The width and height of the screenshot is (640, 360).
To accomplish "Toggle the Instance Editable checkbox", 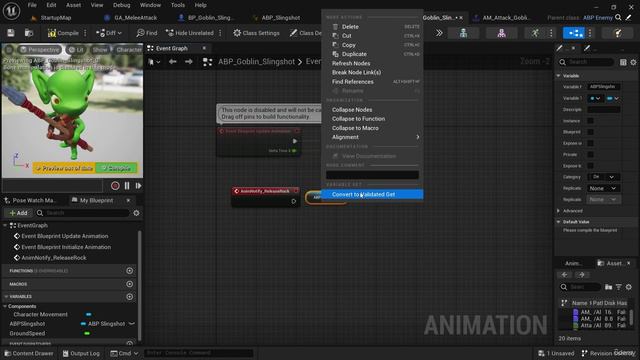I will (590, 121).
